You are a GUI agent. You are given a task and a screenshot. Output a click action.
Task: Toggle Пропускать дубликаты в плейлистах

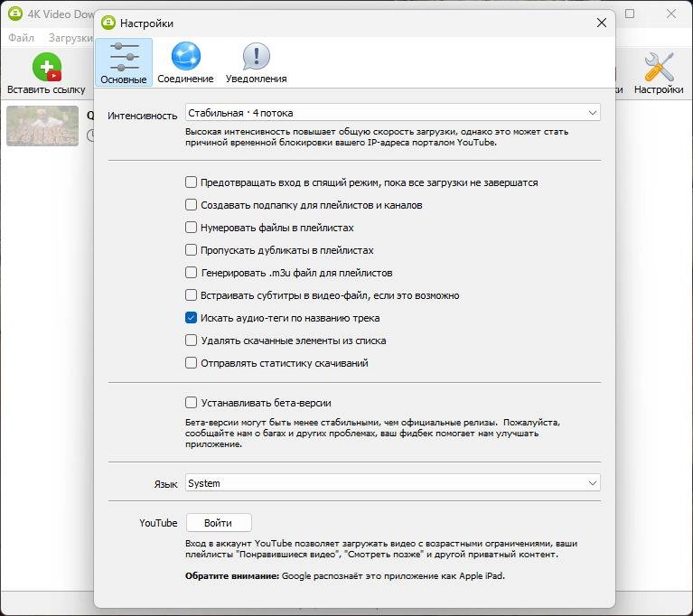click(191, 249)
